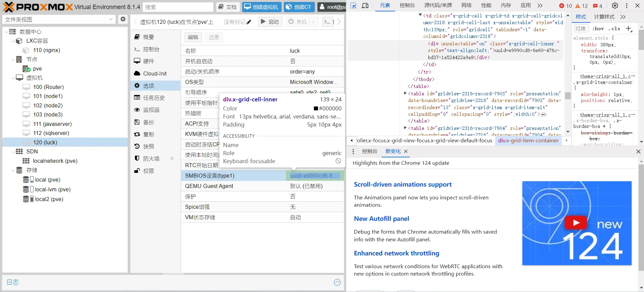The width and height of the screenshot is (644, 292).
Task: Open the Cloud-Init section
Action: click(x=156, y=74)
